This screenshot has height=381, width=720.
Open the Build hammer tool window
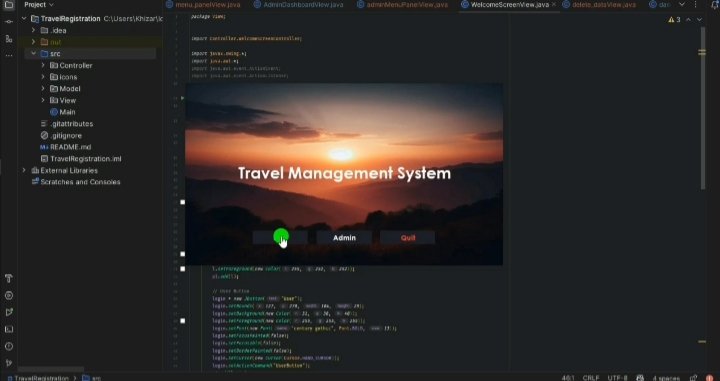[8, 278]
